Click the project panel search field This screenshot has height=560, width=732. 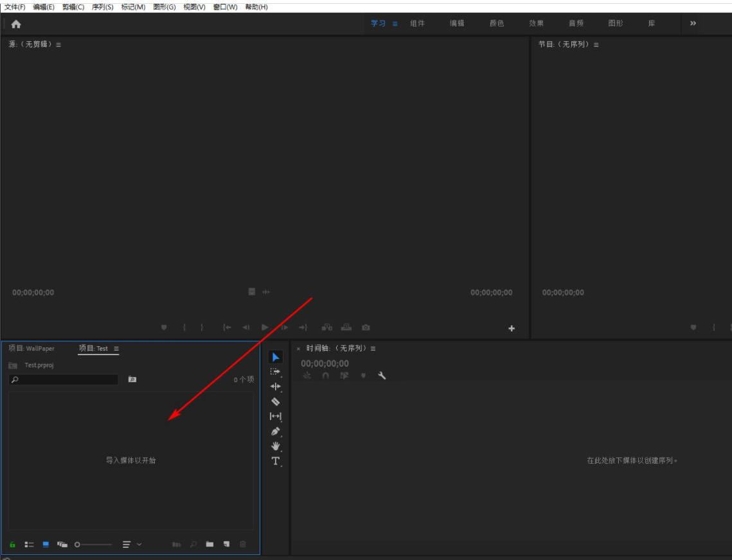(x=64, y=380)
